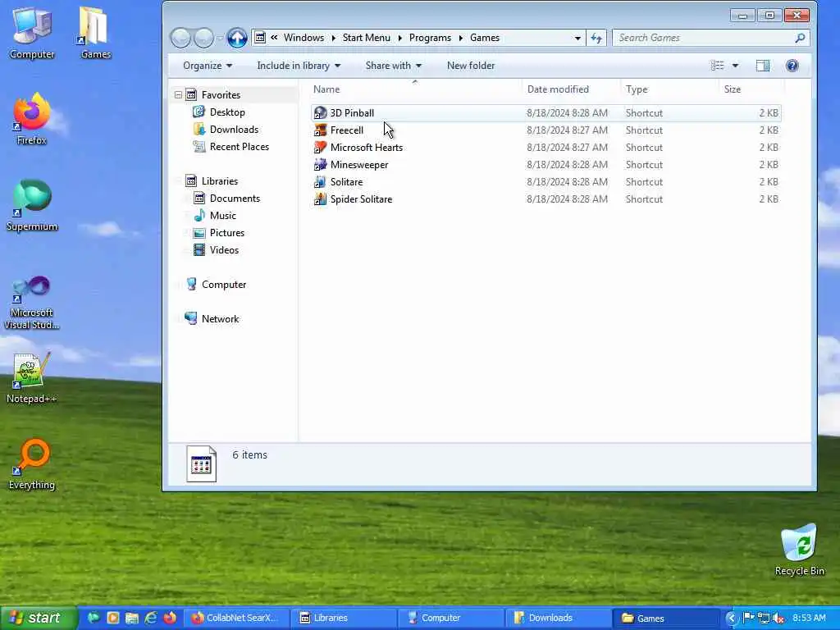Expand the address path overflow chevron
The width and height of the screenshot is (840, 630).
point(274,38)
